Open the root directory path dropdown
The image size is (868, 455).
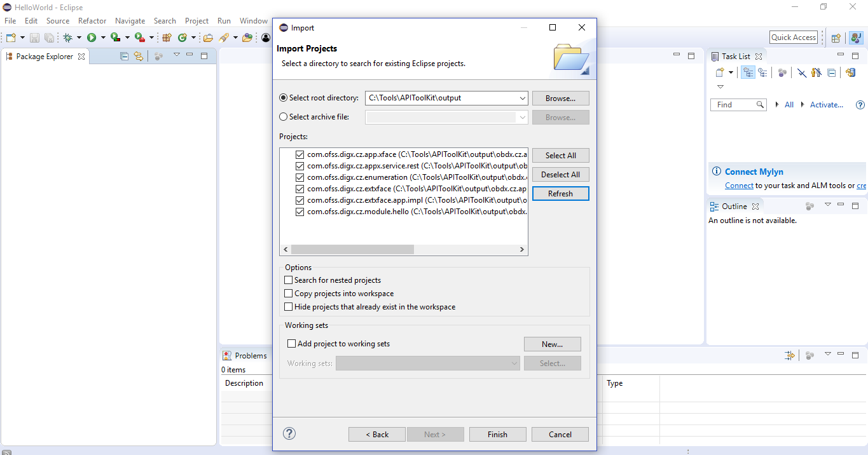(x=522, y=98)
